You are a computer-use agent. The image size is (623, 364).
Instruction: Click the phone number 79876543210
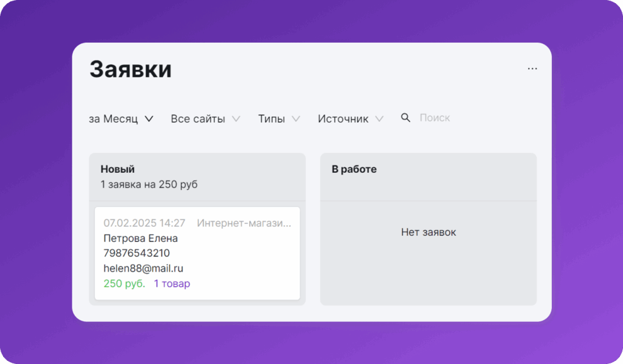point(137,253)
